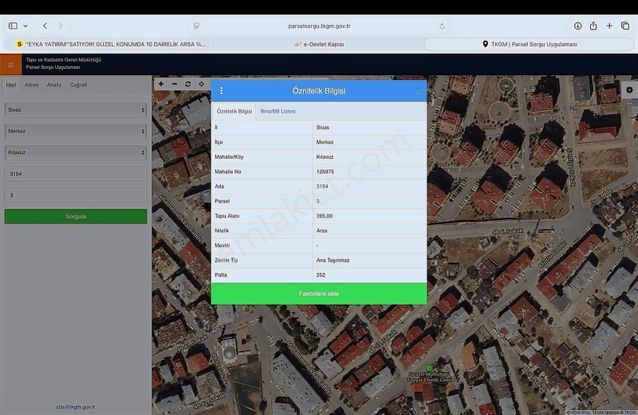Click the Favorilere ekle button
The height and width of the screenshot is (415, 638).
click(319, 293)
